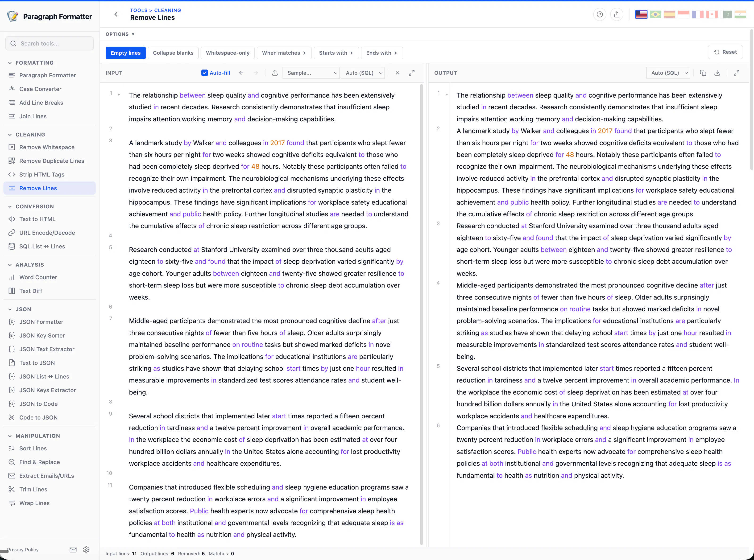Upload a file to the input panel
Image resolution: width=754 pixels, height=560 pixels.
point(275,73)
